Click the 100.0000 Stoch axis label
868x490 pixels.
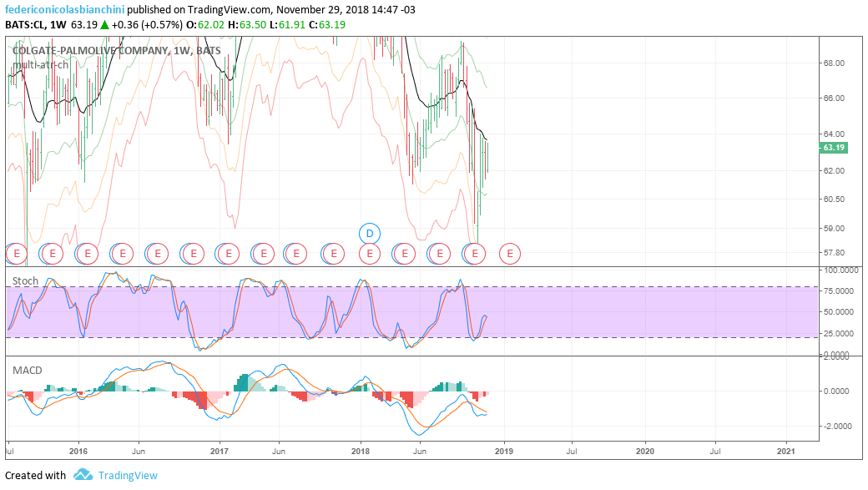click(841, 270)
